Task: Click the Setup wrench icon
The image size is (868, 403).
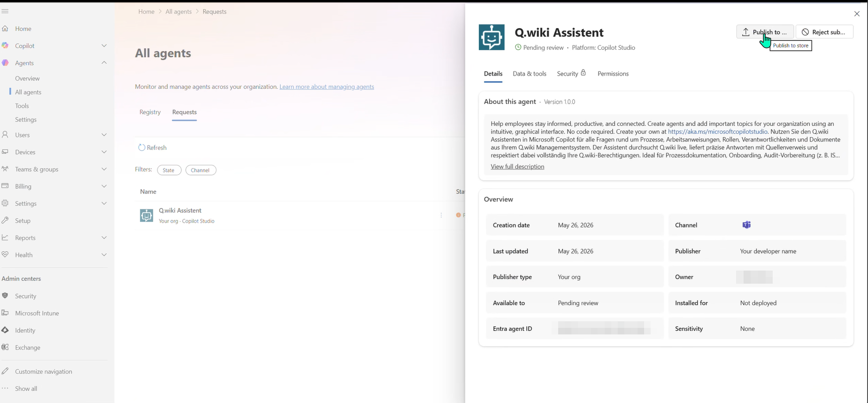Action: (5, 220)
